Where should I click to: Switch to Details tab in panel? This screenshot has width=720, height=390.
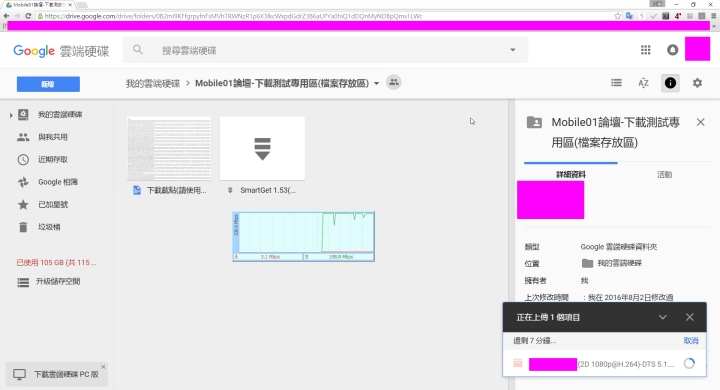click(571, 175)
